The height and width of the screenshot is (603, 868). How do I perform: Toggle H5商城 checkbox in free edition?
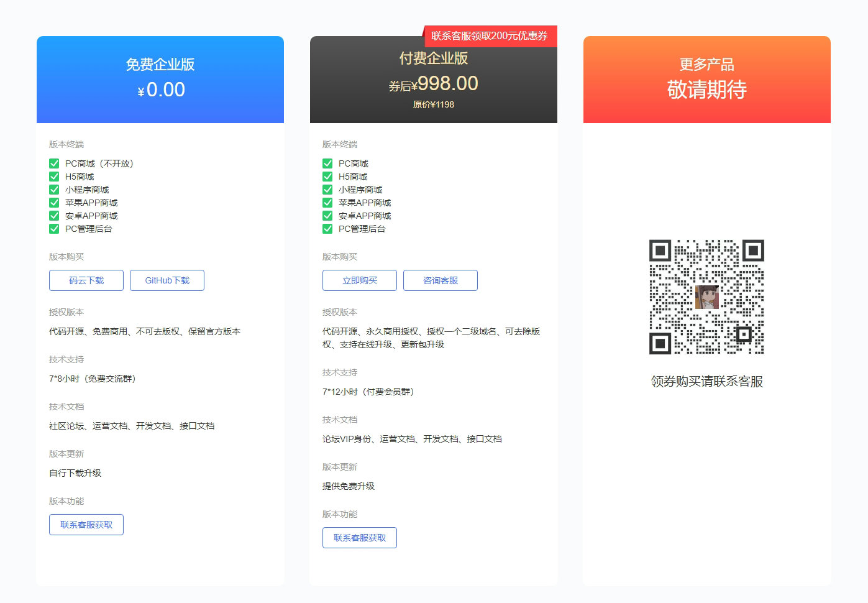pyautogui.click(x=54, y=177)
